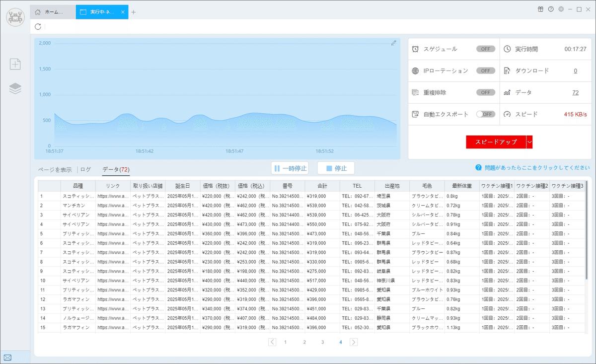
Task: Toggle IPローテーション switch
Action: tap(486, 71)
